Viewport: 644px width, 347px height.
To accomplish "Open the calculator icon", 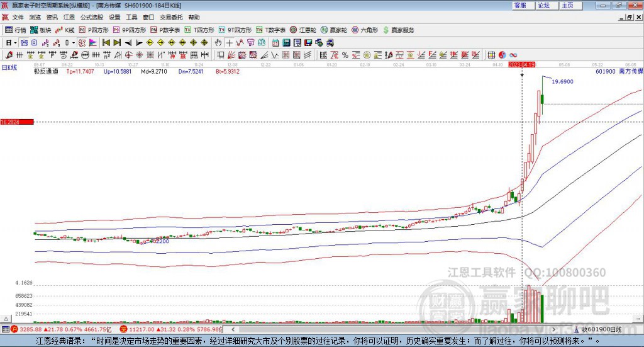I will (286, 43).
